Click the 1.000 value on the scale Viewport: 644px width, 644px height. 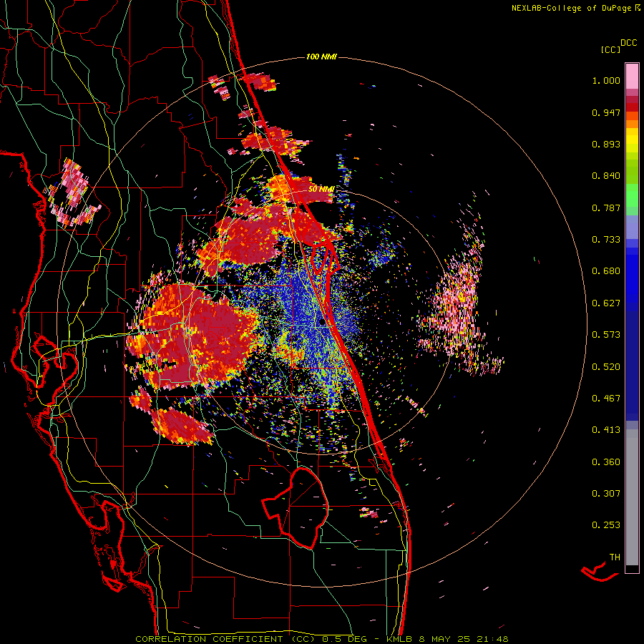coord(606,80)
